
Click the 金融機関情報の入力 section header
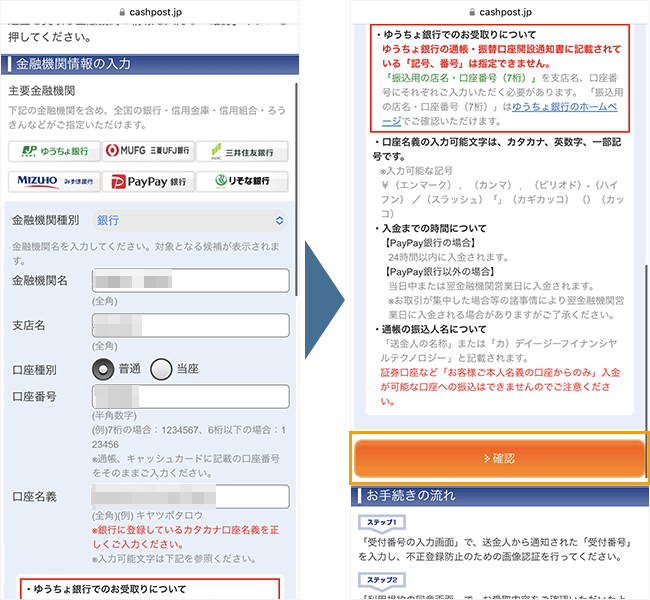(x=150, y=64)
